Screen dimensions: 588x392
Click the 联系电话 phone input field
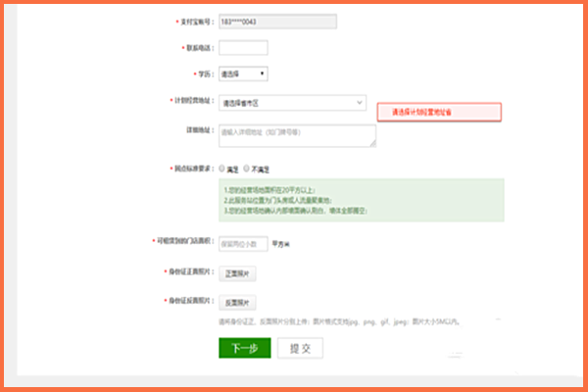click(243, 48)
